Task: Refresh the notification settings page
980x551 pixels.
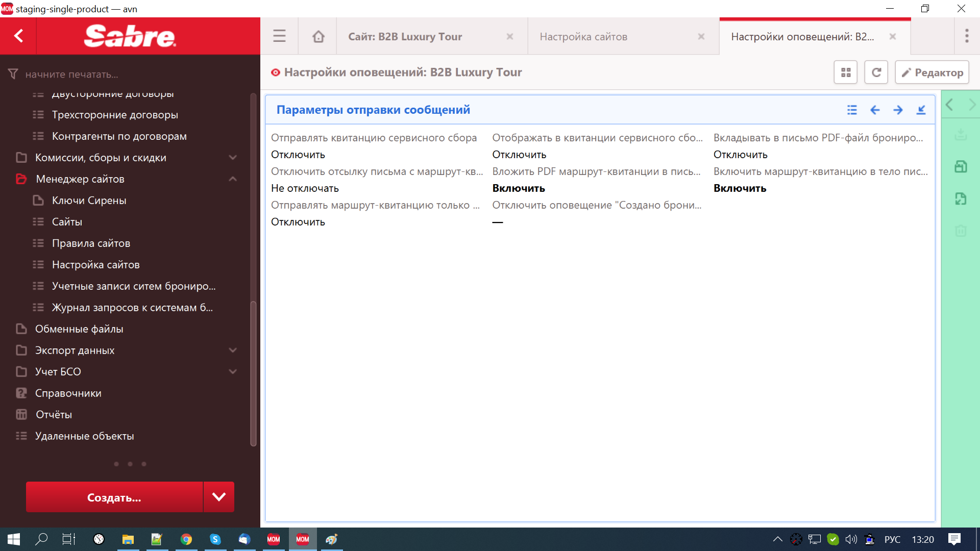Action: point(876,72)
